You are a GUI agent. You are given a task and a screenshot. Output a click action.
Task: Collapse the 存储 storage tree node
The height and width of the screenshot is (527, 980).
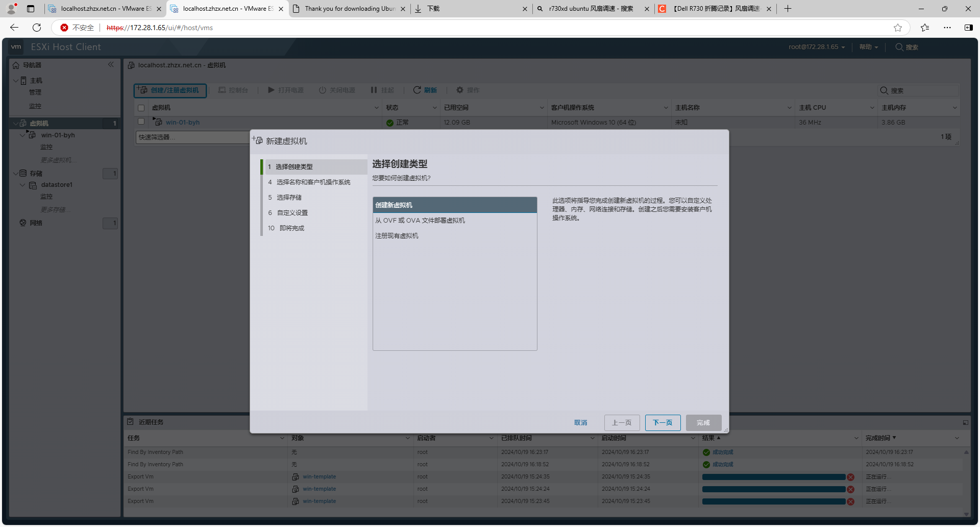click(x=16, y=173)
